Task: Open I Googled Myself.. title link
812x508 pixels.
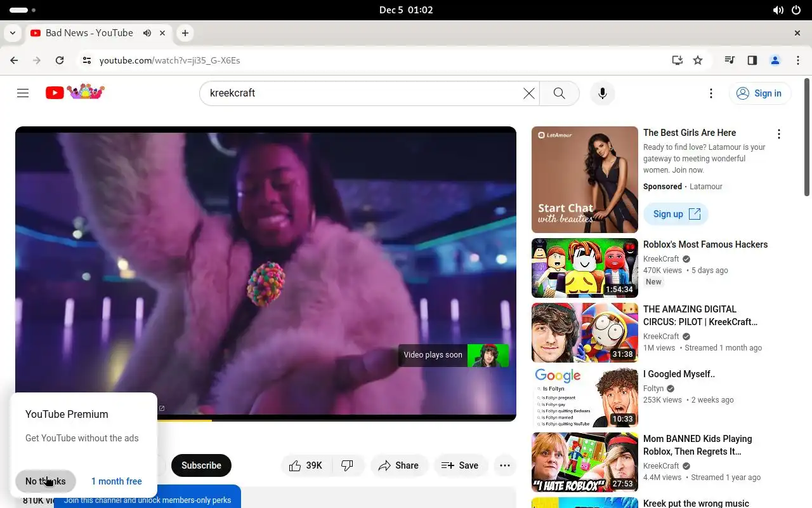Action: tap(679, 374)
